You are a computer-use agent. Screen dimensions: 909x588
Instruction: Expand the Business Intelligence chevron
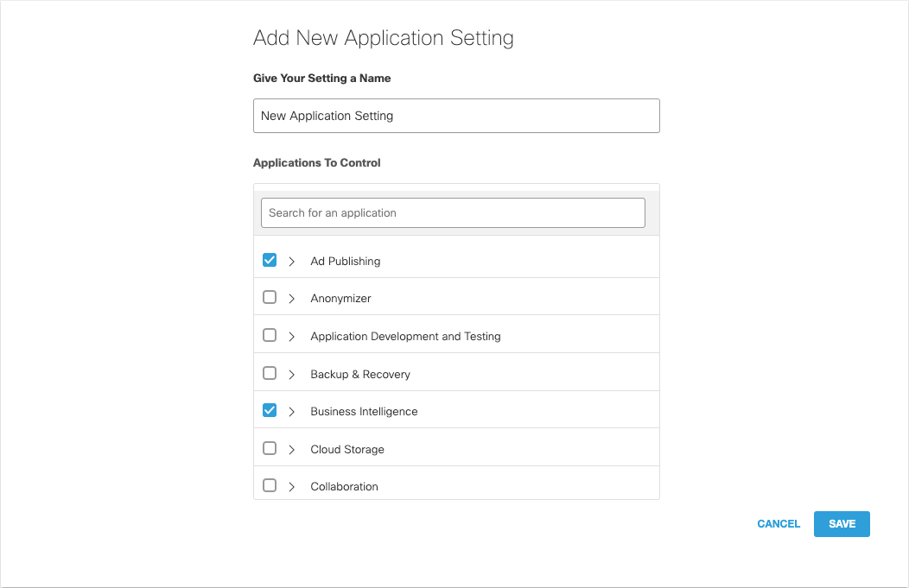point(291,411)
